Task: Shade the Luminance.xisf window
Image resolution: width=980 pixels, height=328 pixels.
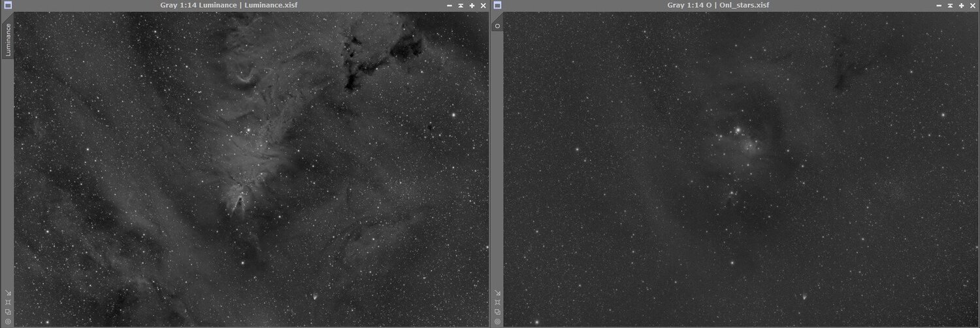Action: [461, 5]
